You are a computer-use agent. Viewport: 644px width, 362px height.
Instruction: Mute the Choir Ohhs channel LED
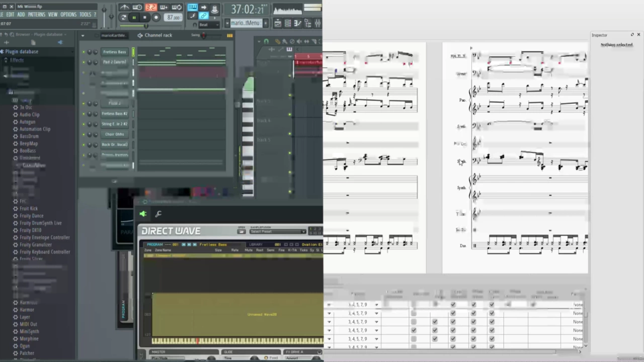tap(84, 134)
